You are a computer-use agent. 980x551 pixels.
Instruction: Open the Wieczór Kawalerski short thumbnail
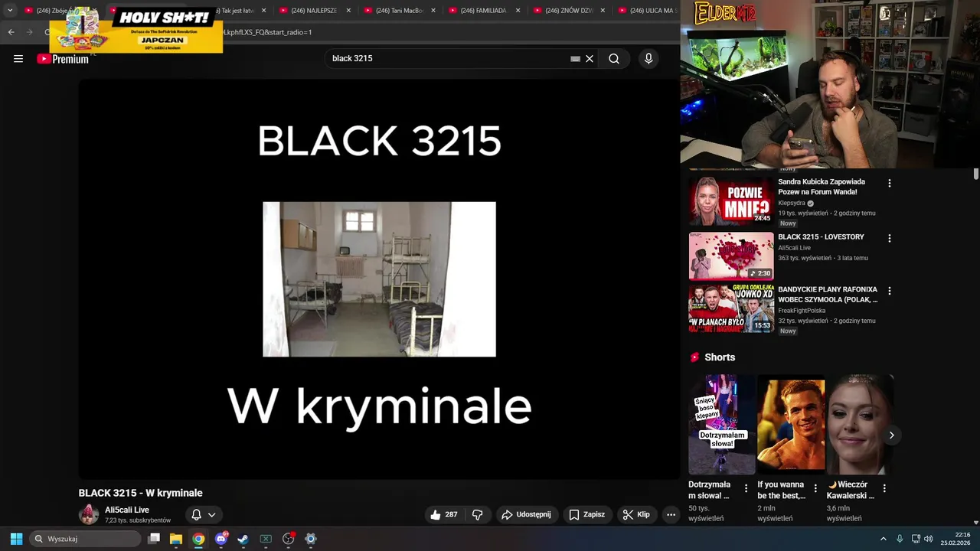tap(860, 424)
